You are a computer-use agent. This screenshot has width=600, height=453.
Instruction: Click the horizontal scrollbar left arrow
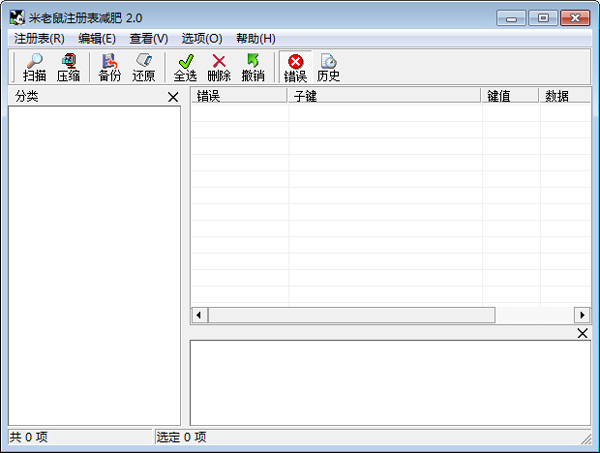[x=199, y=315]
